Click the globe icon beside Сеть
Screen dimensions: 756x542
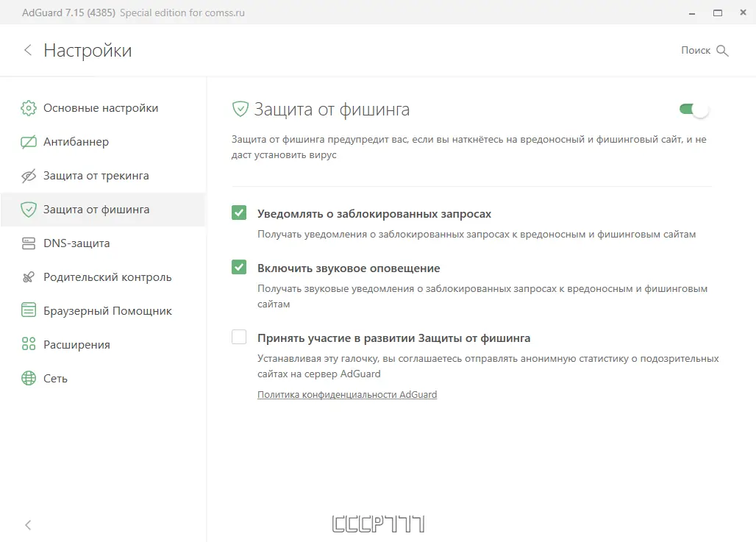tap(29, 378)
